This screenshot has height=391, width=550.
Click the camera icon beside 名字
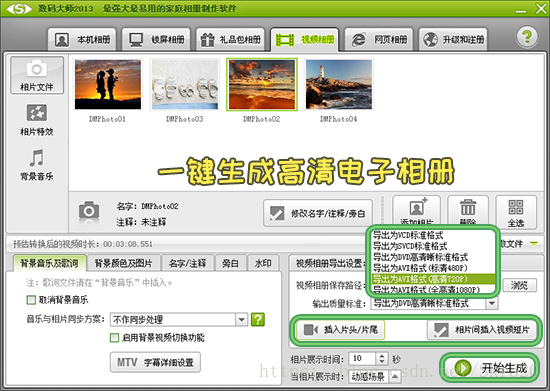pyautogui.click(x=89, y=211)
